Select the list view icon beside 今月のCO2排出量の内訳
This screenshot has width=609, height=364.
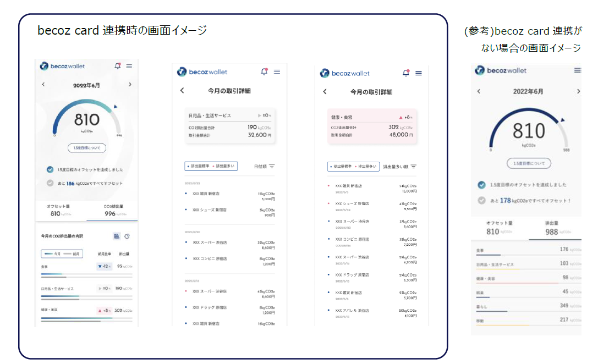click(117, 236)
